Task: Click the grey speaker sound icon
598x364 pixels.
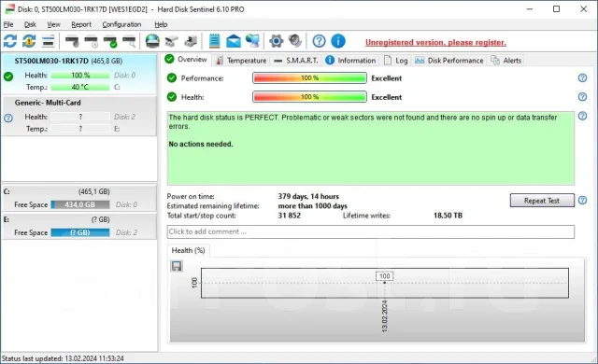Action: [295, 41]
